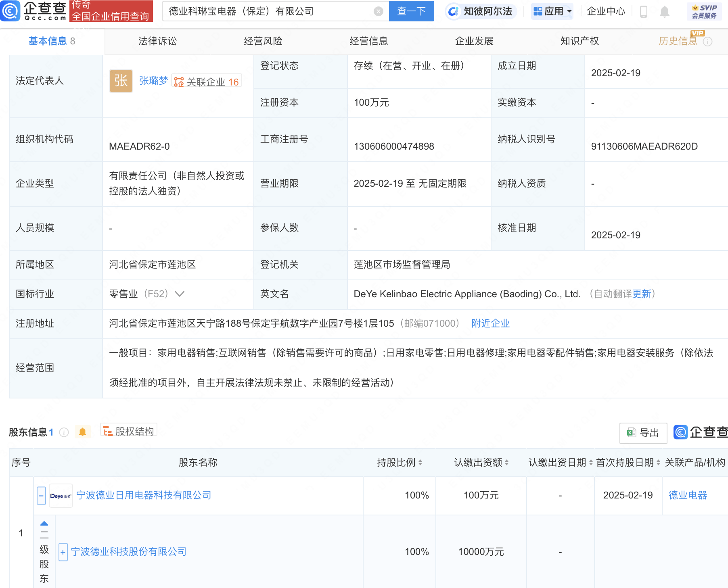Image resolution: width=728 pixels, height=588 pixels.
Task: Collapse the 宁波德业日用电器科技有限公司 shareholder row
Action: (x=41, y=496)
